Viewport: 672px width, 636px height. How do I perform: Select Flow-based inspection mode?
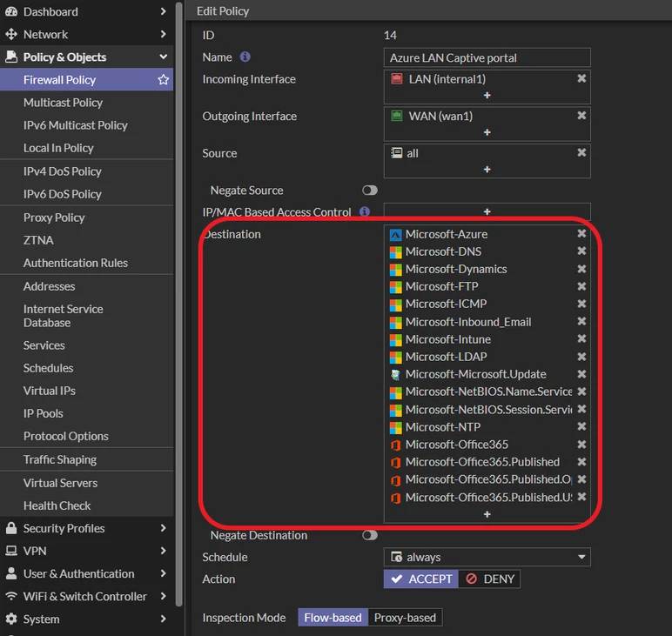[x=333, y=618]
